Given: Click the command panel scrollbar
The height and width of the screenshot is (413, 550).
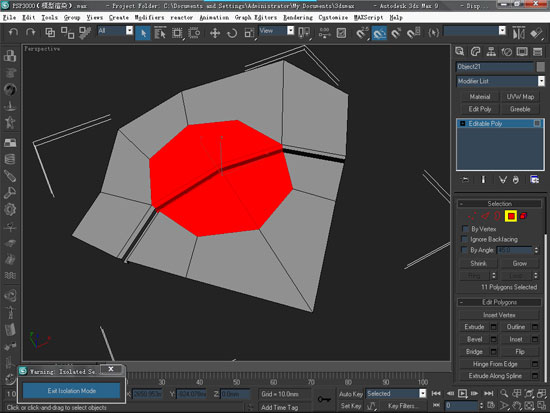Looking at the screenshot, I should point(546,307).
